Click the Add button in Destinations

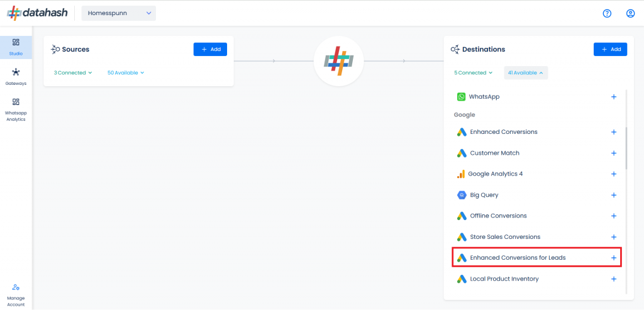pyautogui.click(x=610, y=49)
